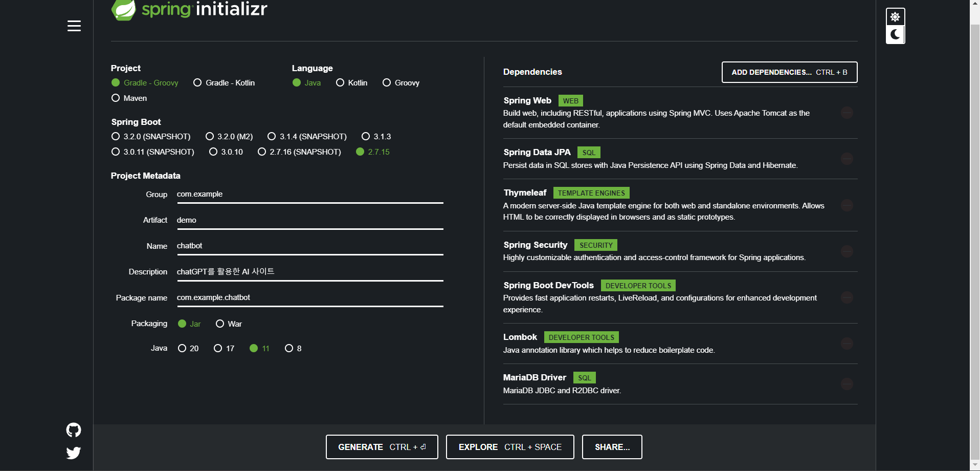Select Spring Boot 3.1.3

coord(376,137)
